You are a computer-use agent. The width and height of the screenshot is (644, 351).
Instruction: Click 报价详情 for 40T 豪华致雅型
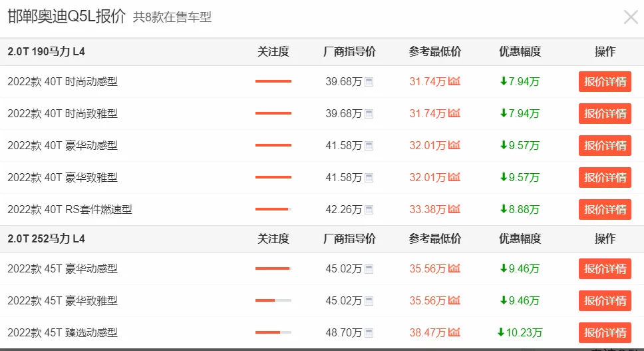(605, 178)
